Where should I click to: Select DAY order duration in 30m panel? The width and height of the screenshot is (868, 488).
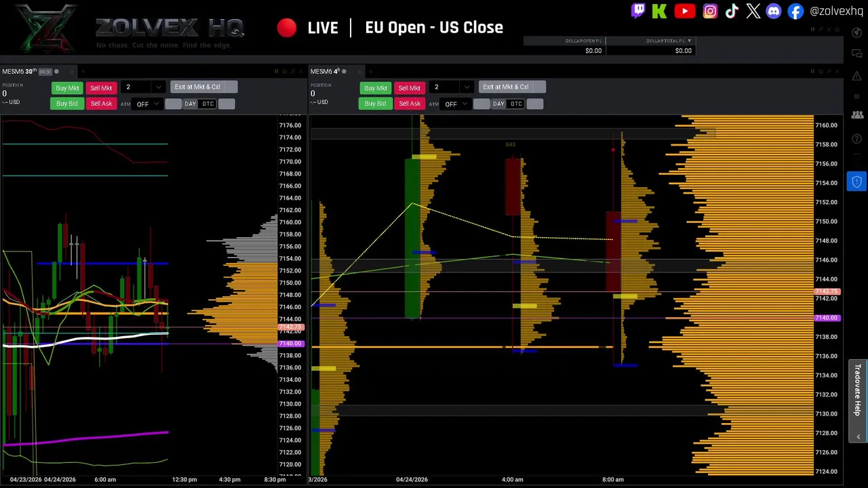click(x=190, y=104)
